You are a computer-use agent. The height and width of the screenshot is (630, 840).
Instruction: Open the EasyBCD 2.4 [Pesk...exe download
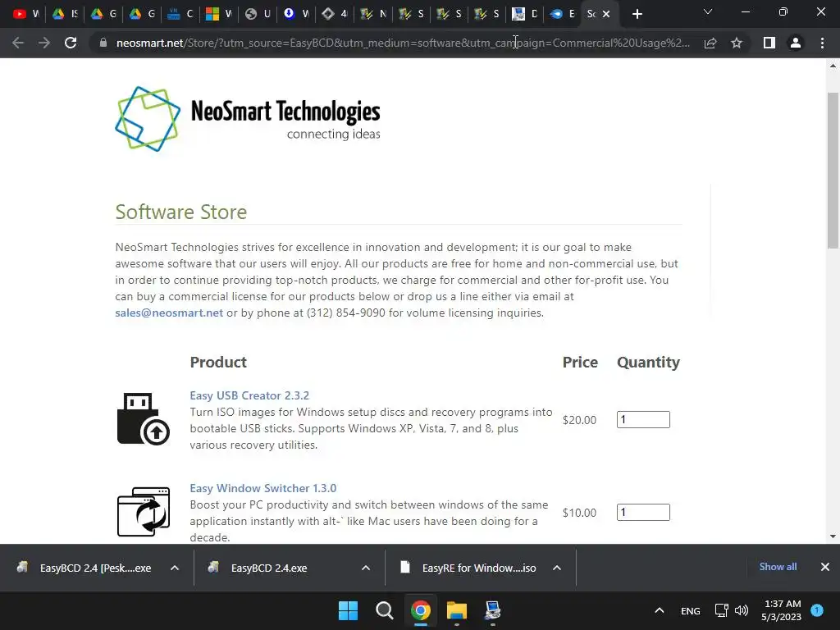[x=84, y=568]
